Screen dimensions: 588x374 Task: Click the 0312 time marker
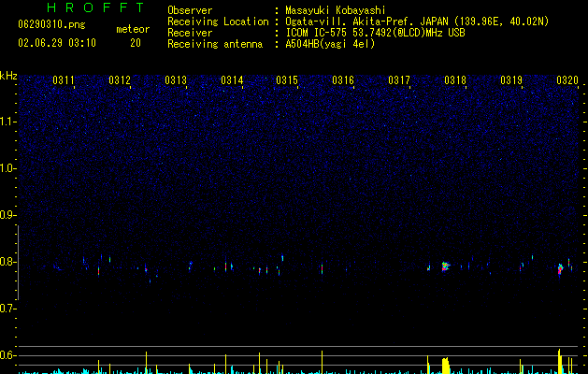coord(120,80)
